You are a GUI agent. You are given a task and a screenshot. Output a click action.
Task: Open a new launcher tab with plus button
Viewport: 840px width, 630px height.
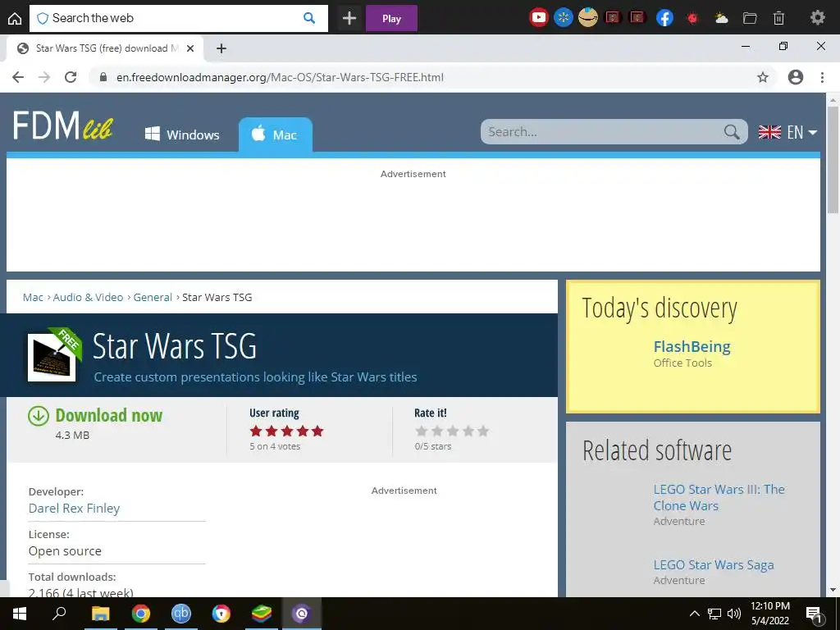coord(349,19)
